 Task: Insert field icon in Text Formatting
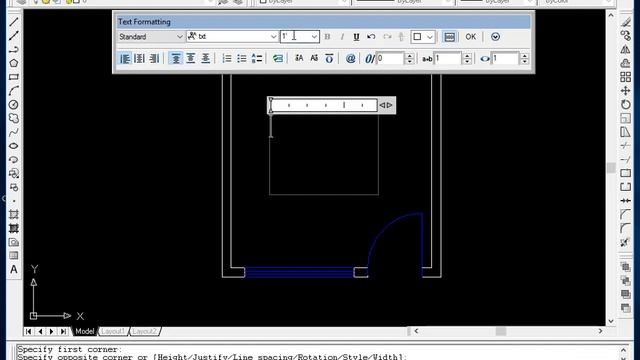(278, 58)
